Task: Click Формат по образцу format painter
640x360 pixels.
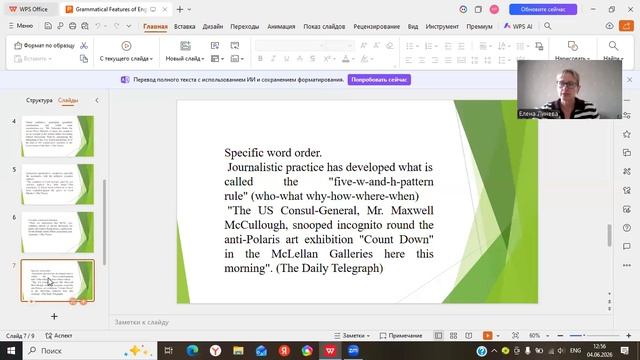Action: pyautogui.click(x=44, y=45)
